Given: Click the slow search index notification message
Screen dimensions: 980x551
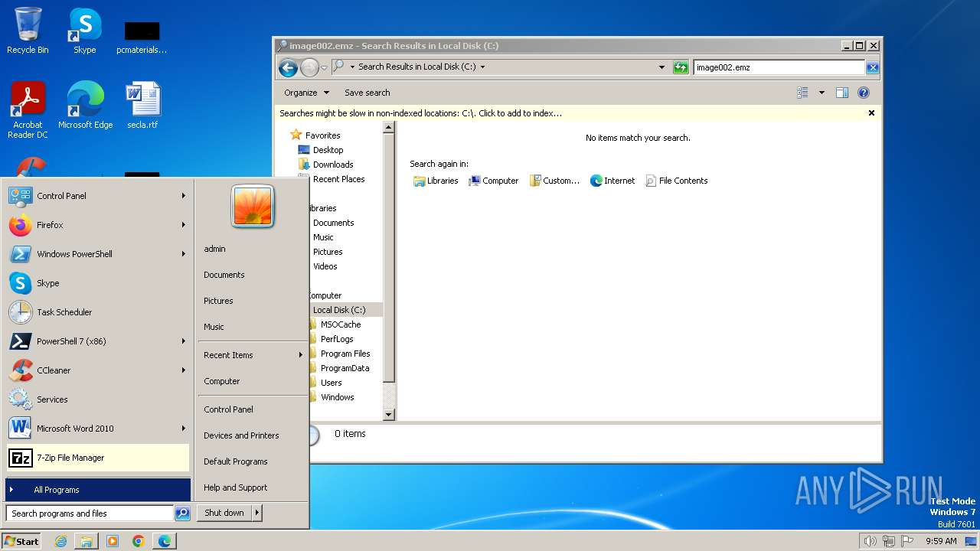Looking at the screenshot, I should click(420, 113).
